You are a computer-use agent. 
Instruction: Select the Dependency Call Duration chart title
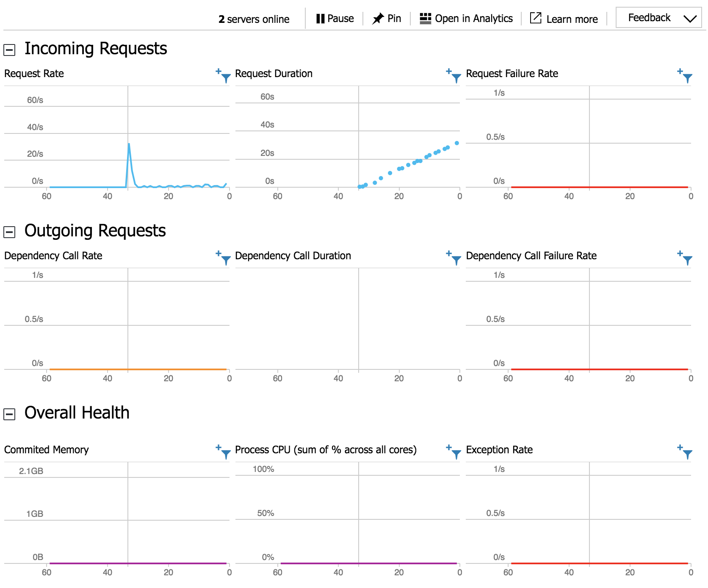pos(293,255)
